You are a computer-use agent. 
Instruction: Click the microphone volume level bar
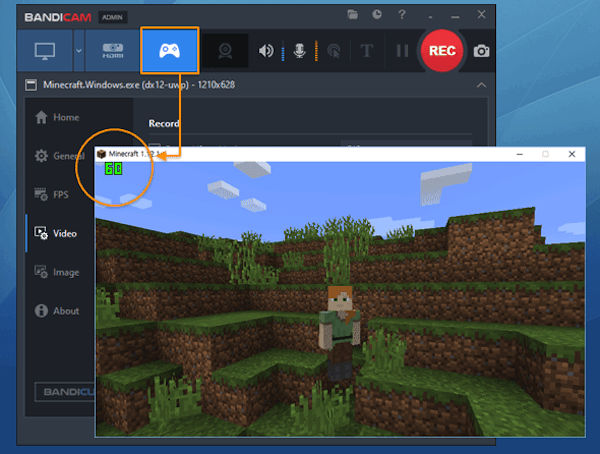tap(316, 51)
